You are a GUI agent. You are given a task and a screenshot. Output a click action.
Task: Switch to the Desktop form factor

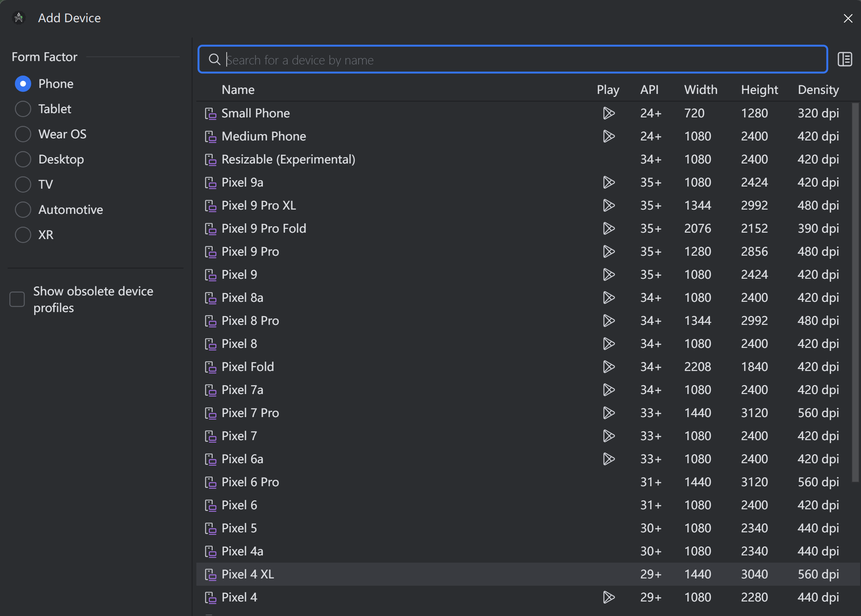coord(23,159)
